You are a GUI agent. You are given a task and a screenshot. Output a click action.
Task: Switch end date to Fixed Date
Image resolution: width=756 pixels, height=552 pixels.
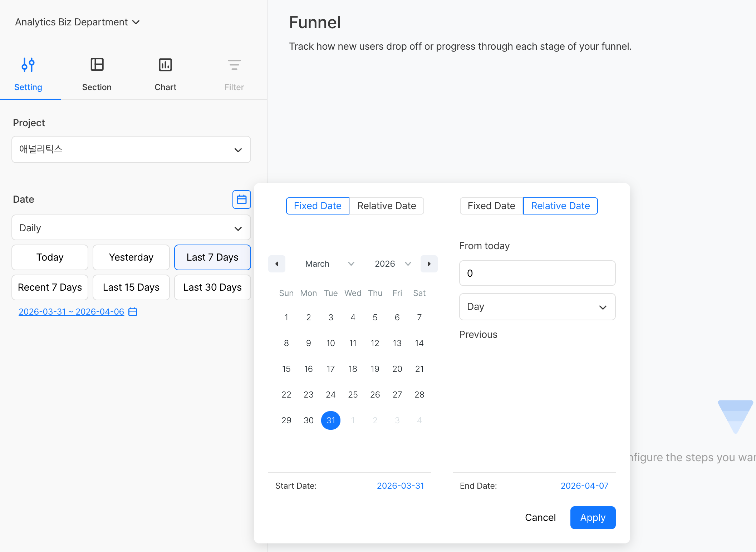pyautogui.click(x=491, y=206)
